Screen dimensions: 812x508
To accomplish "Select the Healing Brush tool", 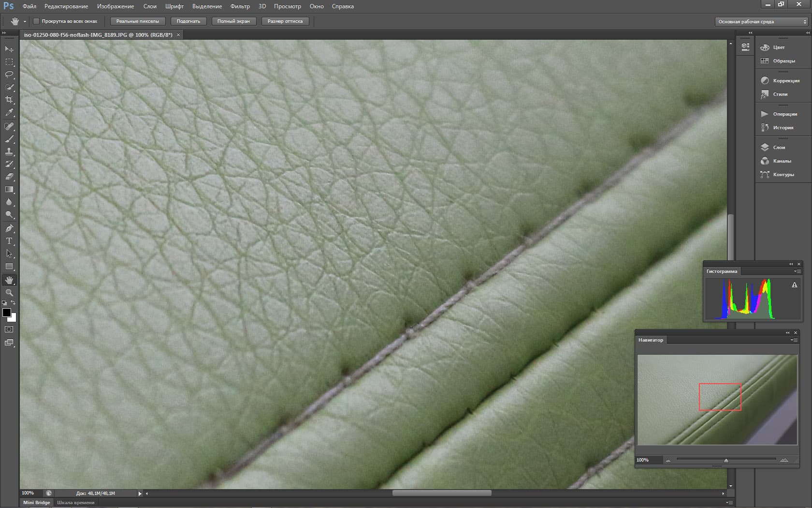I will coord(9,126).
